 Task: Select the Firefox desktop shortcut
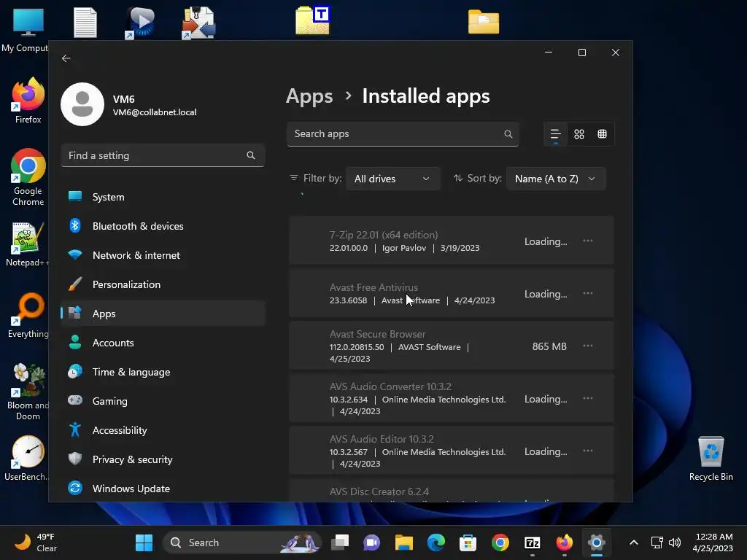tap(28, 101)
